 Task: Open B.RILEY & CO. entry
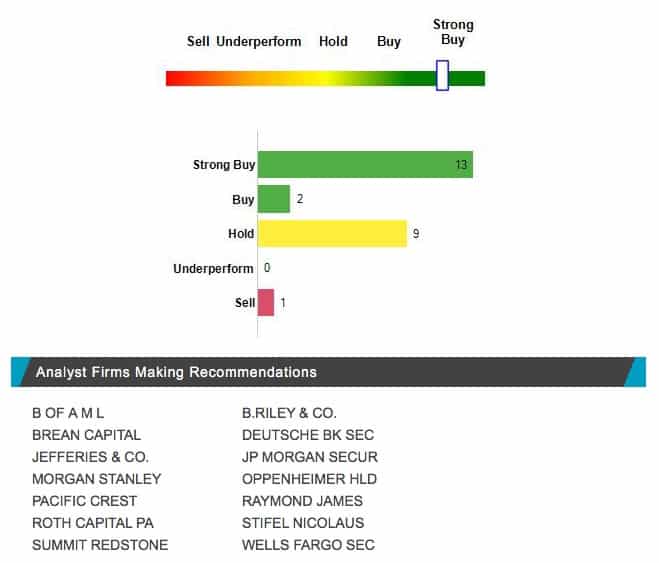click(289, 413)
